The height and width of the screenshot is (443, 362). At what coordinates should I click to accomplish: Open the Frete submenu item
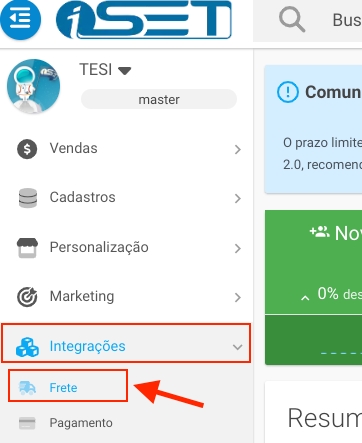coord(68,388)
